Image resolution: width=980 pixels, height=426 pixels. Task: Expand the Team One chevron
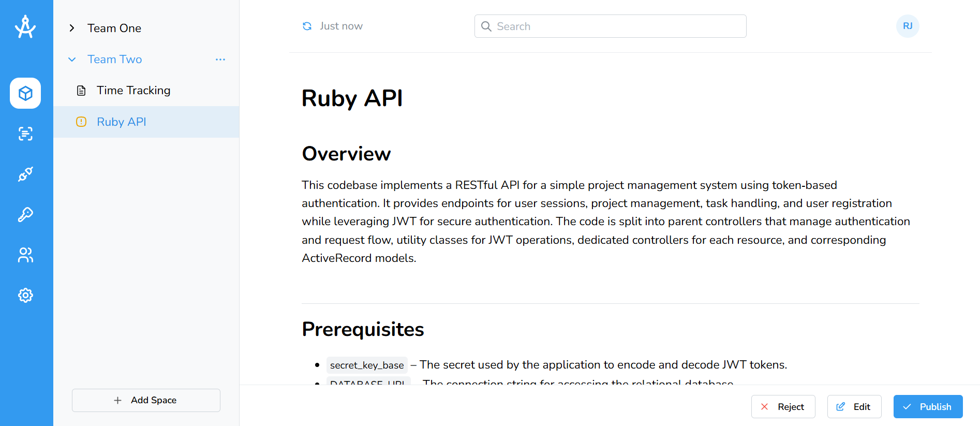[x=72, y=28]
